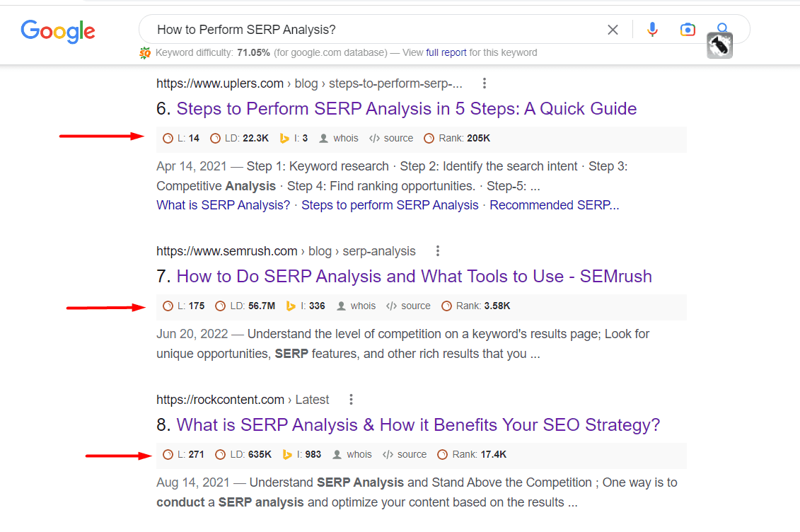This screenshot has height=532, width=800.
Task: Open three-dot menu for semrush.com result
Action: click(x=437, y=251)
